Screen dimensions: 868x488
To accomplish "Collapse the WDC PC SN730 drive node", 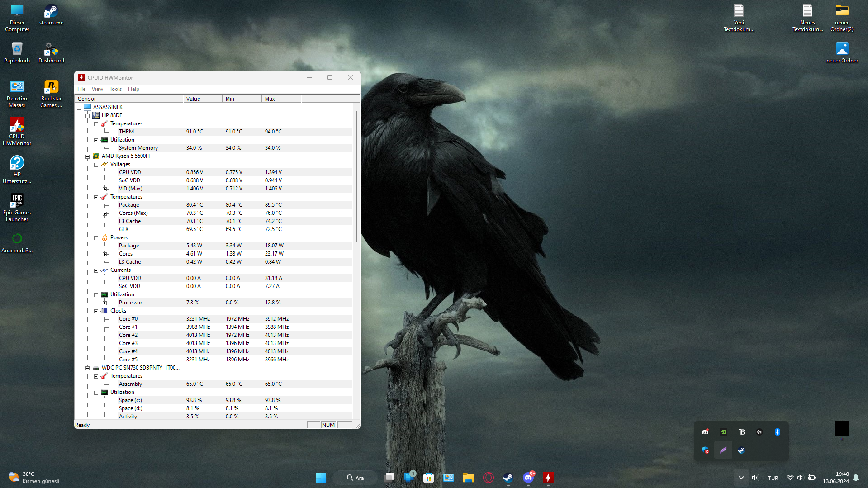I will [x=87, y=368].
